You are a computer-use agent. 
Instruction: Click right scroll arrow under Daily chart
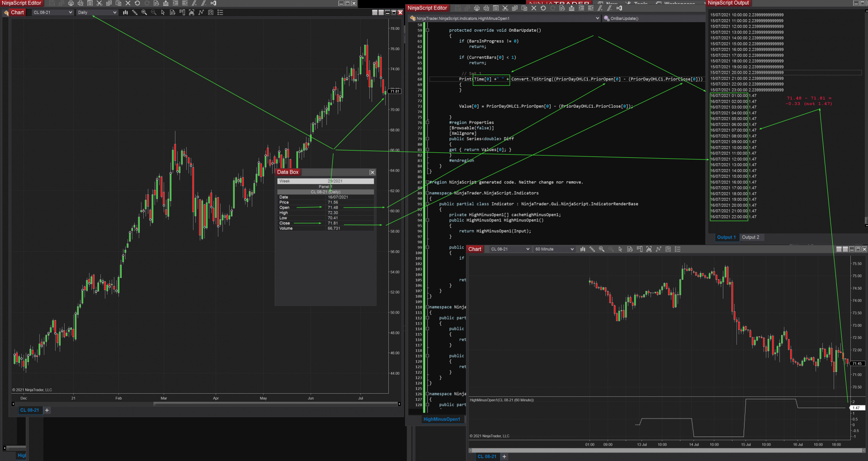click(399, 404)
